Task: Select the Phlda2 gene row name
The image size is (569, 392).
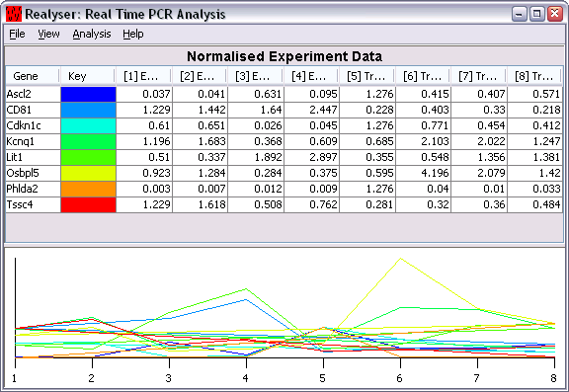Action: pyautogui.click(x=22, y=189)
